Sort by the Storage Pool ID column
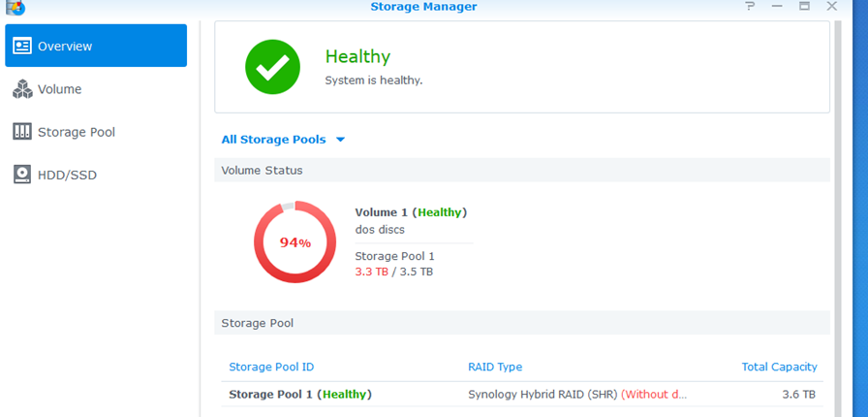The width and height of the screenshot is (868, 417). pos(271,368)
